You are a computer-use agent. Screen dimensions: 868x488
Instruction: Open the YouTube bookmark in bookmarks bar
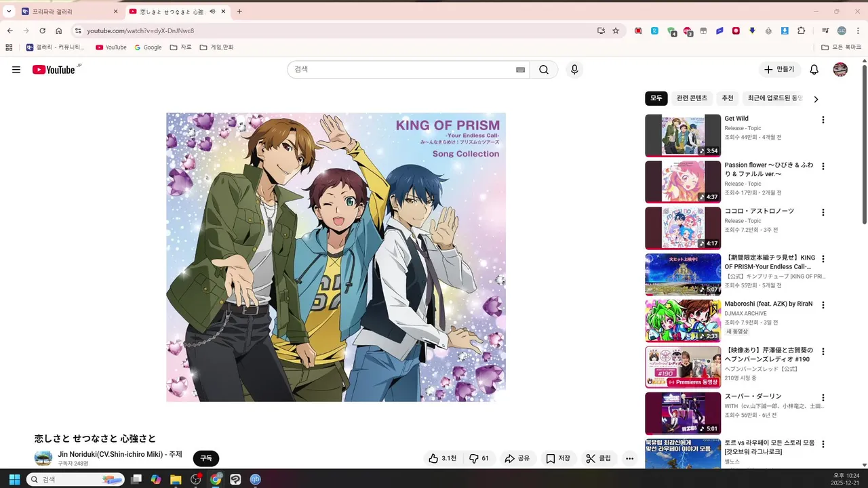(x=111, y=47)
